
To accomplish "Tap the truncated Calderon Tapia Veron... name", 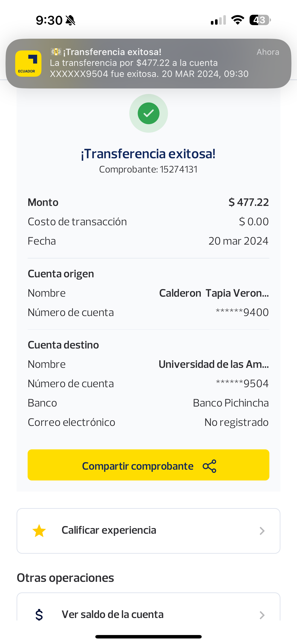I will point(214,293).
